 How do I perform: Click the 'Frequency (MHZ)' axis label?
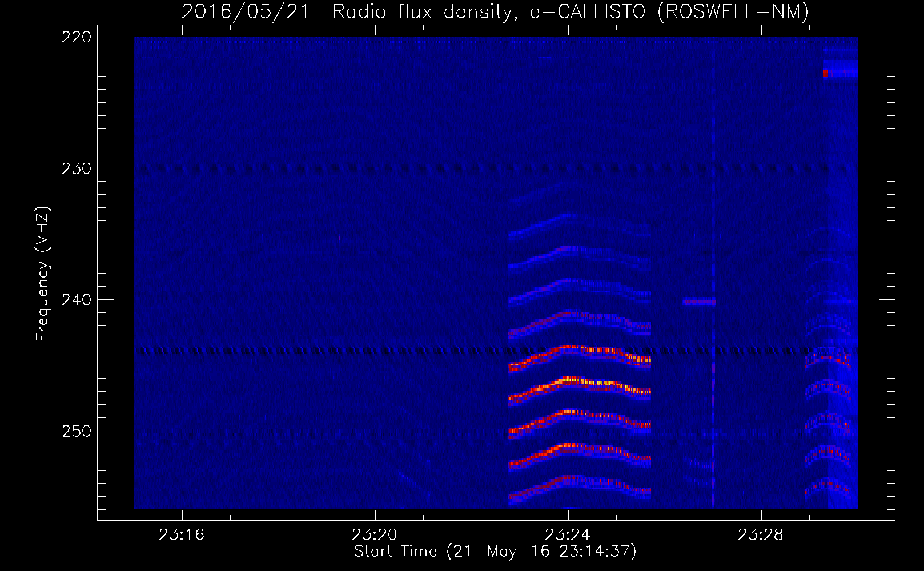pyautogui.click(x=43, y=274)
